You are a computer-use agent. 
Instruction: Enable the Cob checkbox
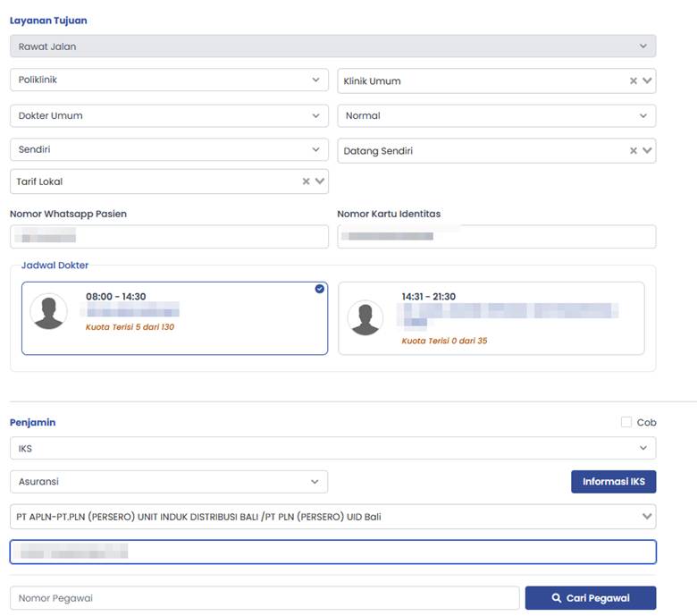tap(626, 422)
